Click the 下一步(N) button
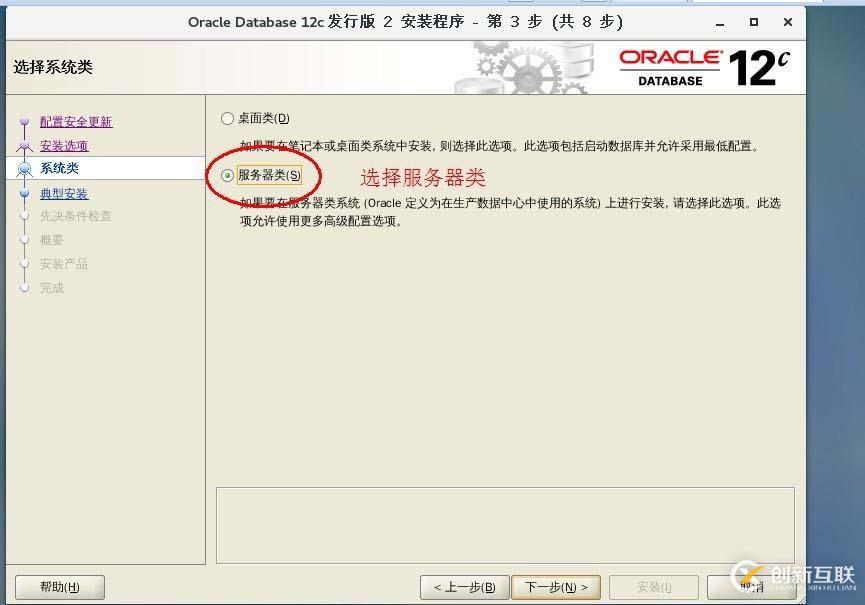The image size is (865, 605). (557, 588)
